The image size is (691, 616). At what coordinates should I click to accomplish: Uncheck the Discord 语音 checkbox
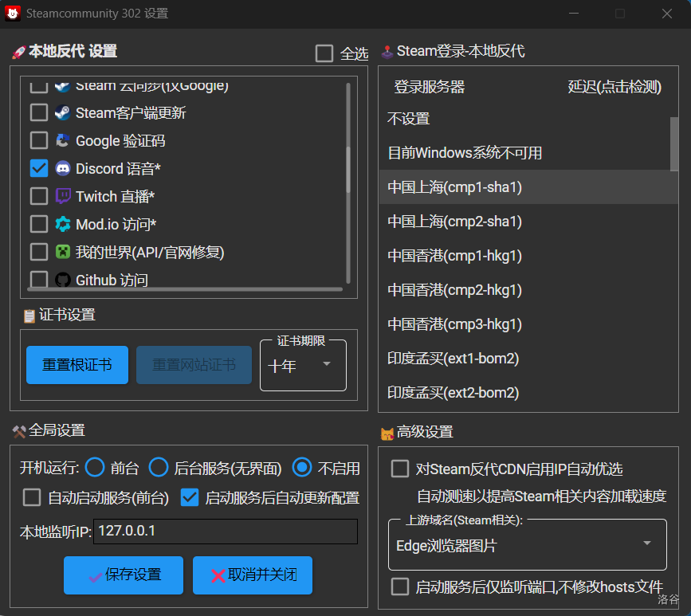[x=38, y=169]
